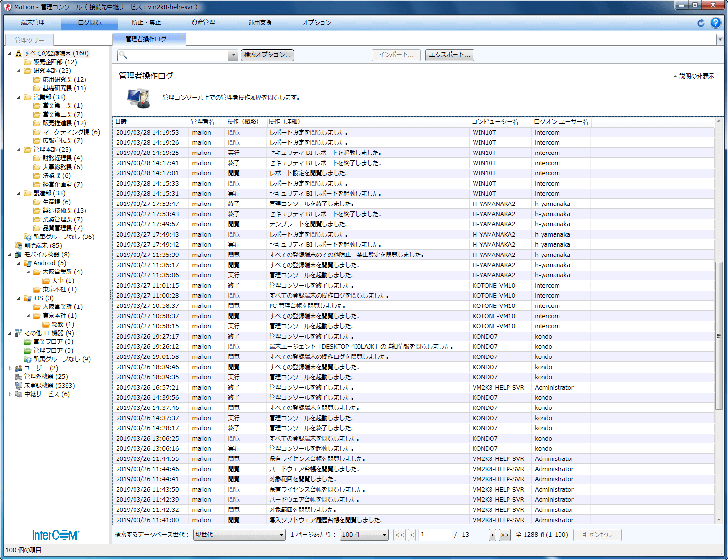Screen dimensions: 728x560
Task: Switch to the 防止・禁止 menu tab
Action: point(146,23)
